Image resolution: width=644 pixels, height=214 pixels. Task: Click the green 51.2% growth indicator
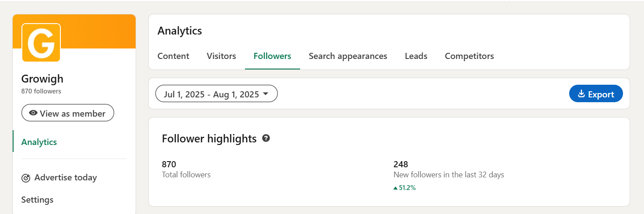click(x=405, y=188)
